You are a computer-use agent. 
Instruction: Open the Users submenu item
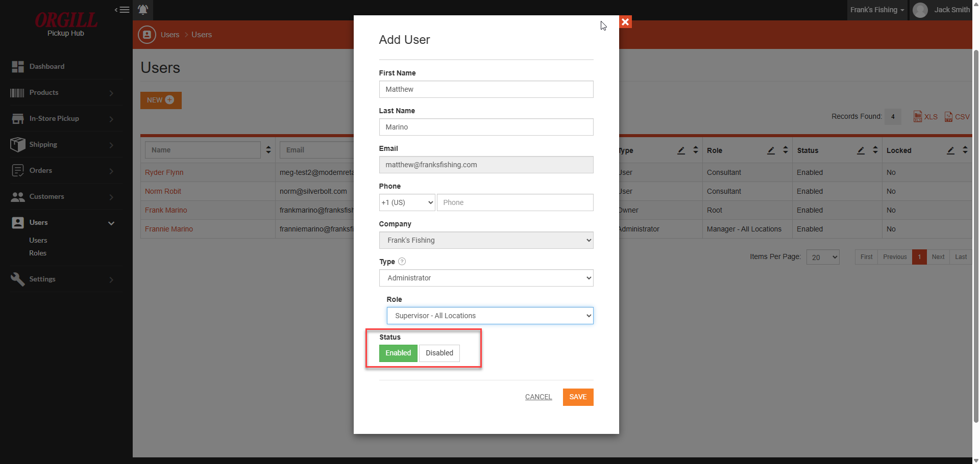tap(38, 240)
